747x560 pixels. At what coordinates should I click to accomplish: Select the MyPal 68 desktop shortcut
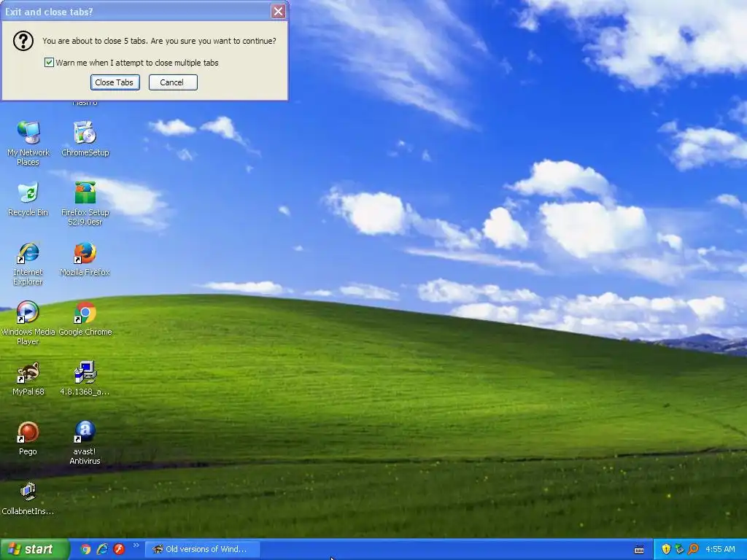28,378
